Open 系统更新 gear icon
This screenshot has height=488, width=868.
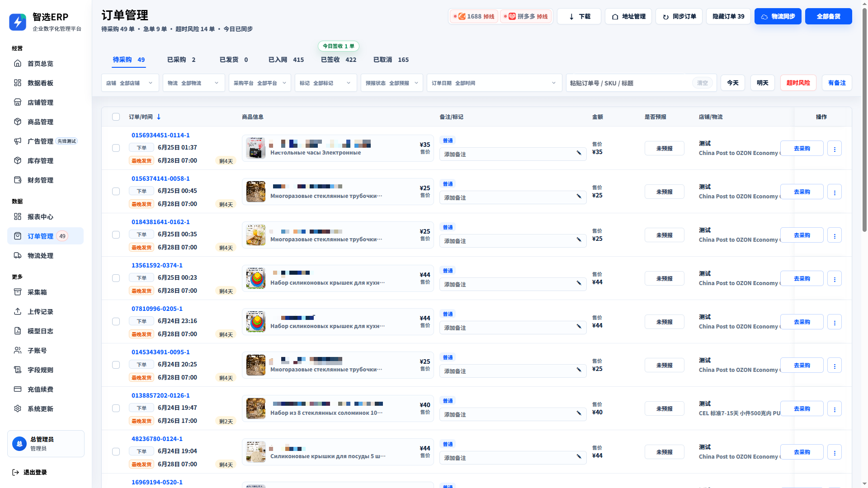[x=18, y=408]
